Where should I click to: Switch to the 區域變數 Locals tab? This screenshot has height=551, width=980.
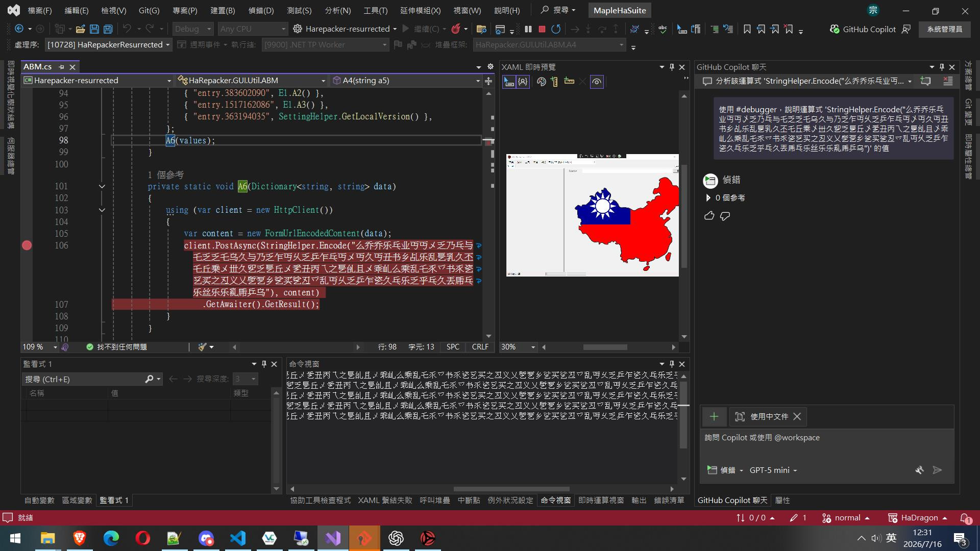(77, 500)
